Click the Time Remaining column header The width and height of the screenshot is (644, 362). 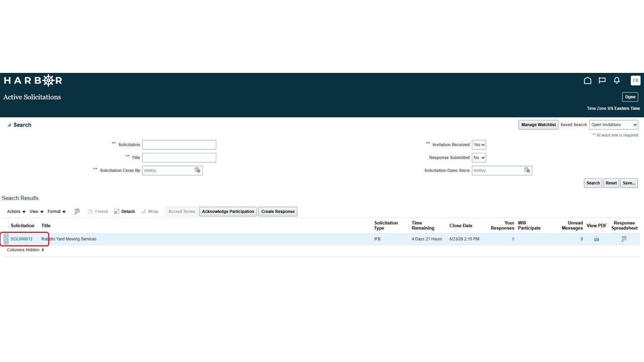tap(423, 226)
